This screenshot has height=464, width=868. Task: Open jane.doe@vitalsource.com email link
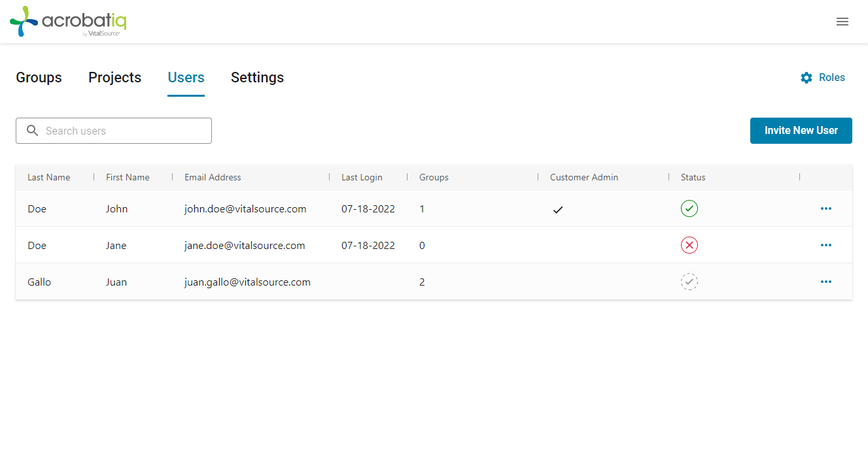click(x=245, y=245)
